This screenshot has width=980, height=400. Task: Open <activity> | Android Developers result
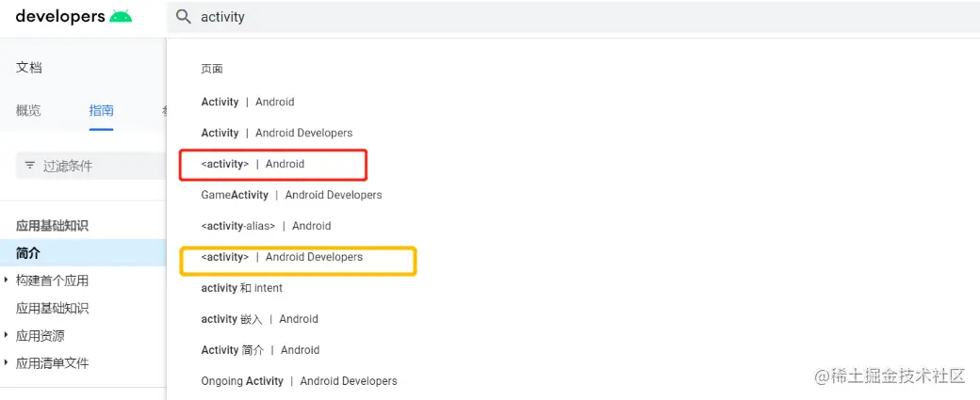coord(282,257)
